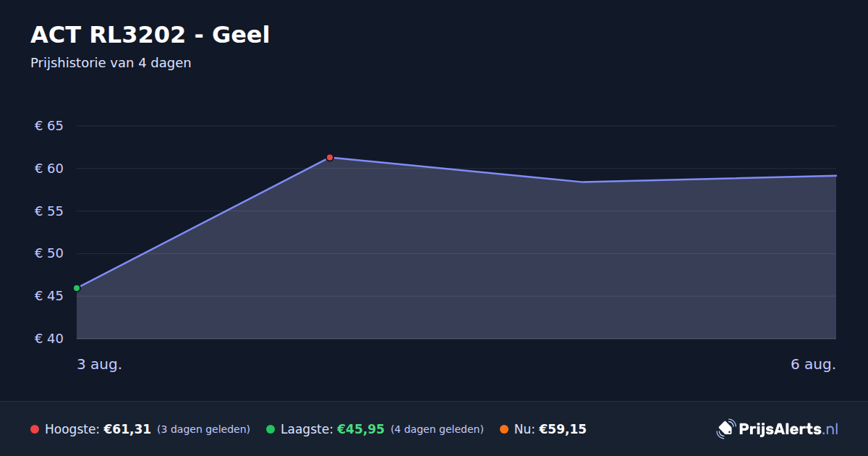Click the € 40 axis label
Screen dimensions: 868x456
click(x=49, y=339)
